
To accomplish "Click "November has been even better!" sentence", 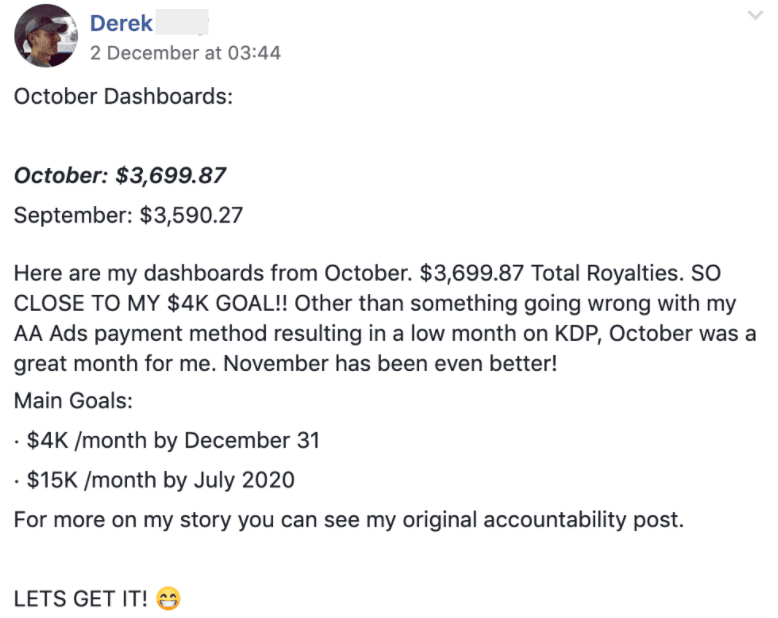I will (390, 363).
